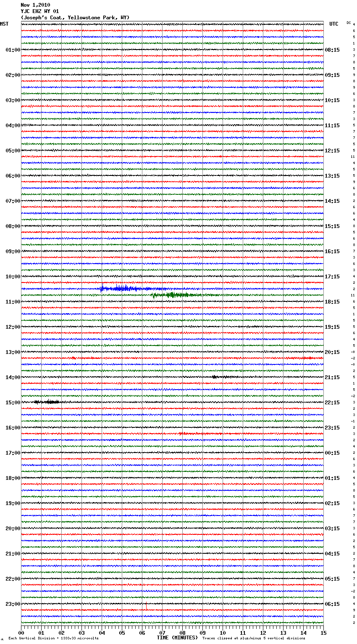Viewport: 357px width, 644px height.
Task: Select the 16:00 MST time label
Action: 13,428
